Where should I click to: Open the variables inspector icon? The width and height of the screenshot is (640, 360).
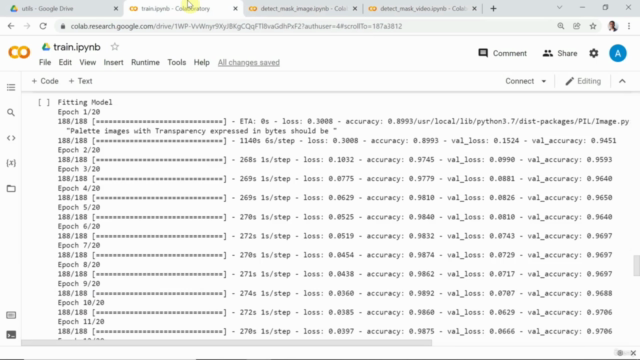click(x=11, y=163)
